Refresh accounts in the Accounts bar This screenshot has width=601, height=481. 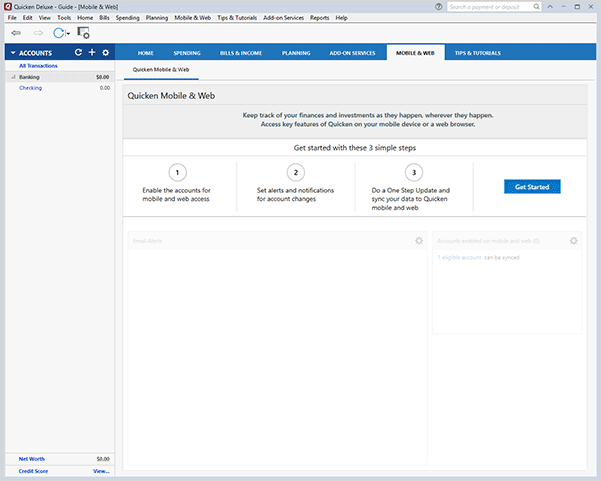point(78,52)
